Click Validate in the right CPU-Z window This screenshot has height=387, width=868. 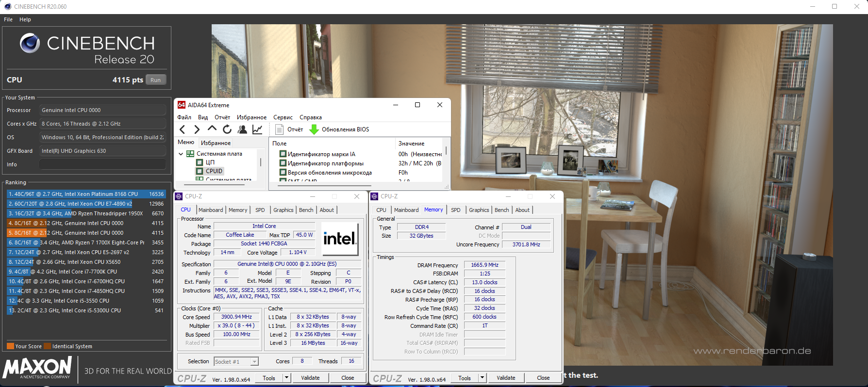pyautogui.click(x=506, y=378)
